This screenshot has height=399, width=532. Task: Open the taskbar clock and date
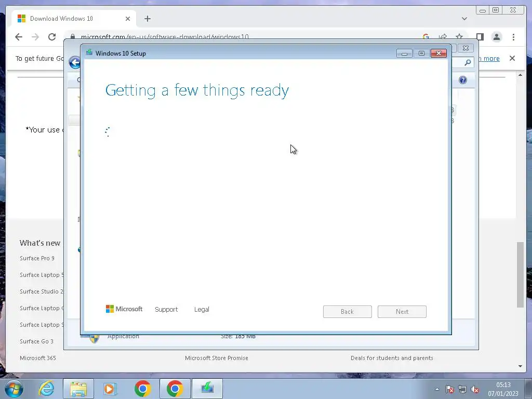click(x=503, y=389)
